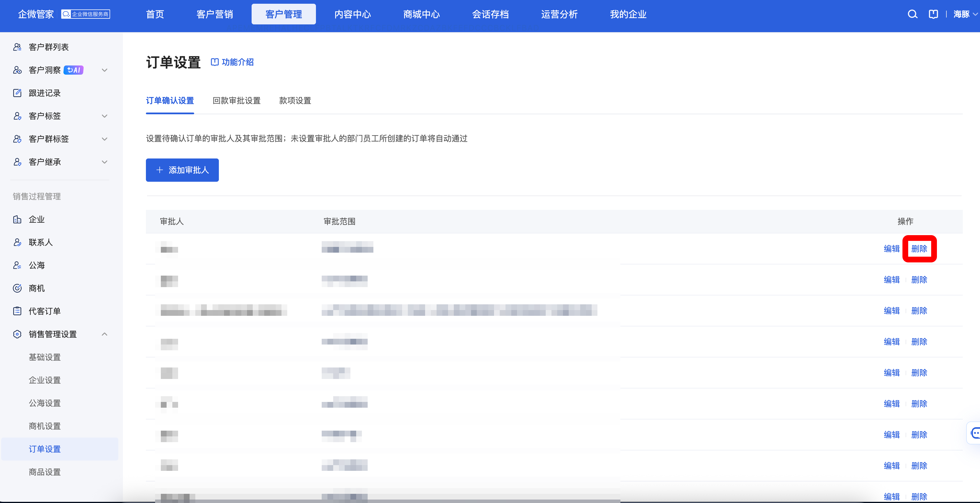Click the 客户群标签 sidebar icon
The width and height of the screenshot is (980, 503).
click(17, 139)
